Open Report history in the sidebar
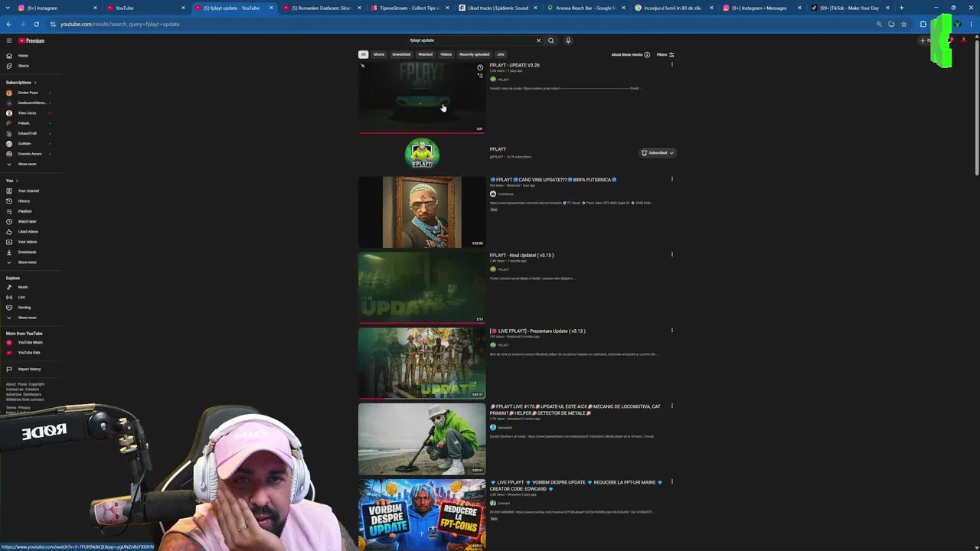 pos(29,369)
